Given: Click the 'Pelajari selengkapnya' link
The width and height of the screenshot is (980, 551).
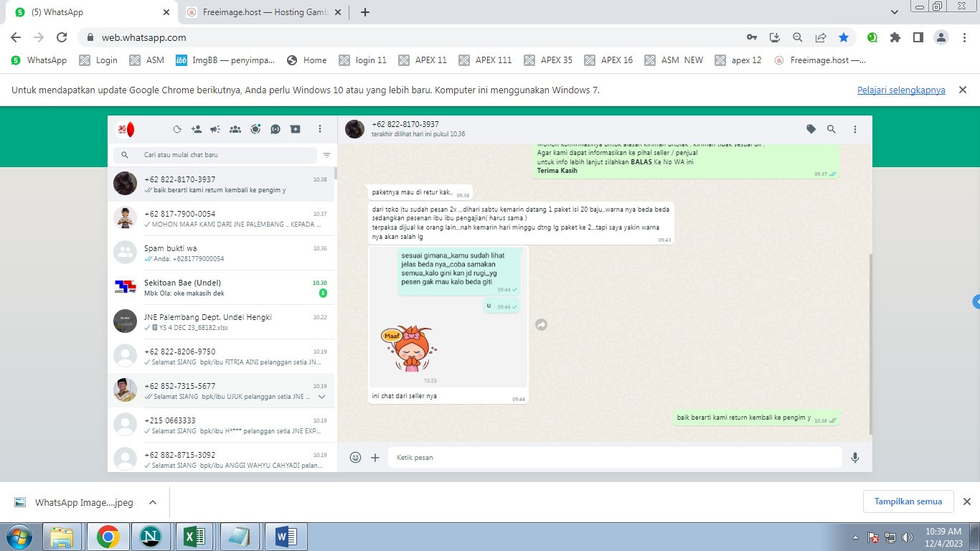Looking at the screenshot, I should coord(901,90).
